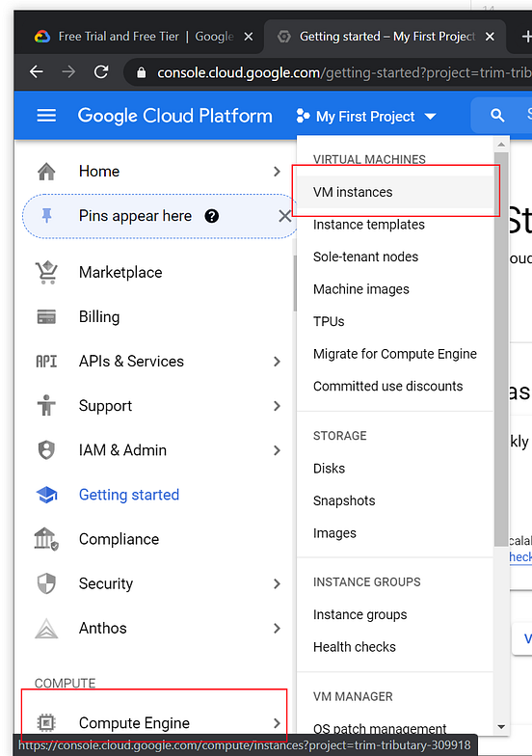Click the Marketplace cart icon
Screen dimensions: 532x756
[x=46, y=272]
